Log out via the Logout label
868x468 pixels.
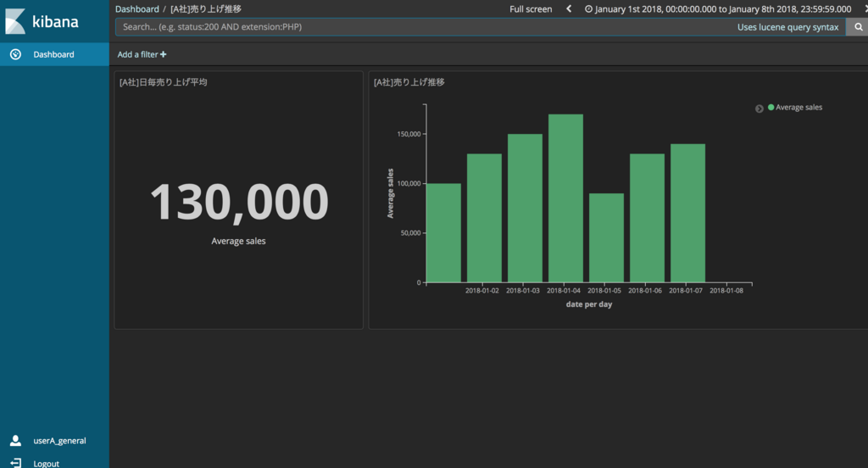[46, 464]
